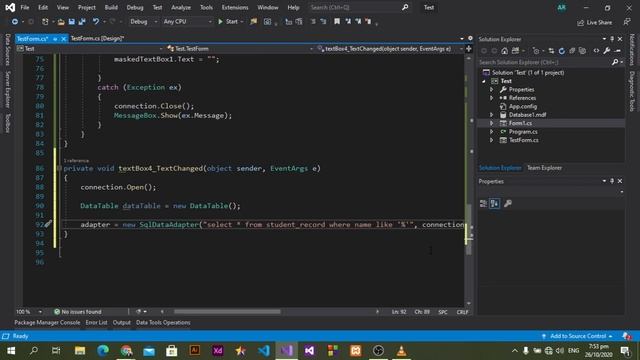The image size is (640, 360).
Task: Open the Analyze menu
Action: pyautogui.click(x=181, y=7)
